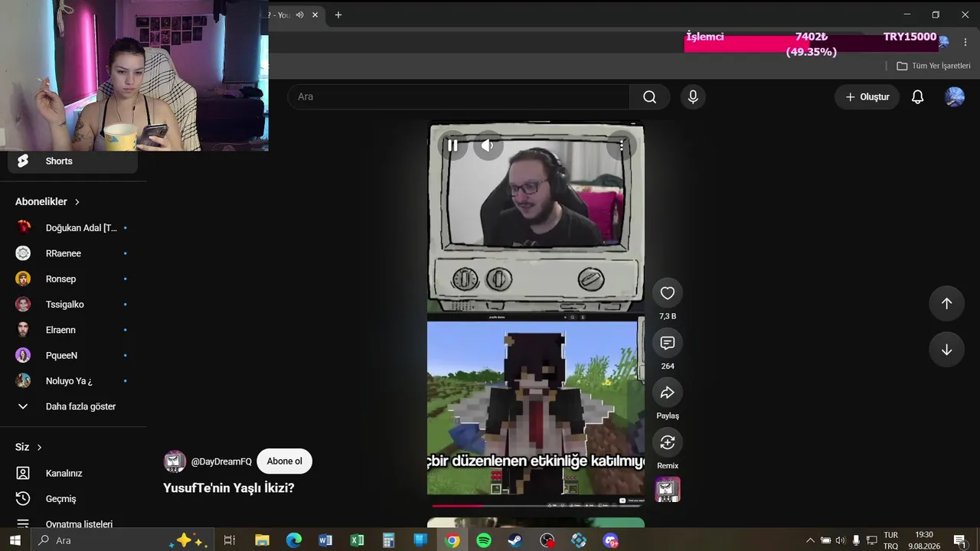Open Tüm Yer İşaretleri bookmarks folder
The height and width of the screenshot is (551, 980).
tap(933, 66)
